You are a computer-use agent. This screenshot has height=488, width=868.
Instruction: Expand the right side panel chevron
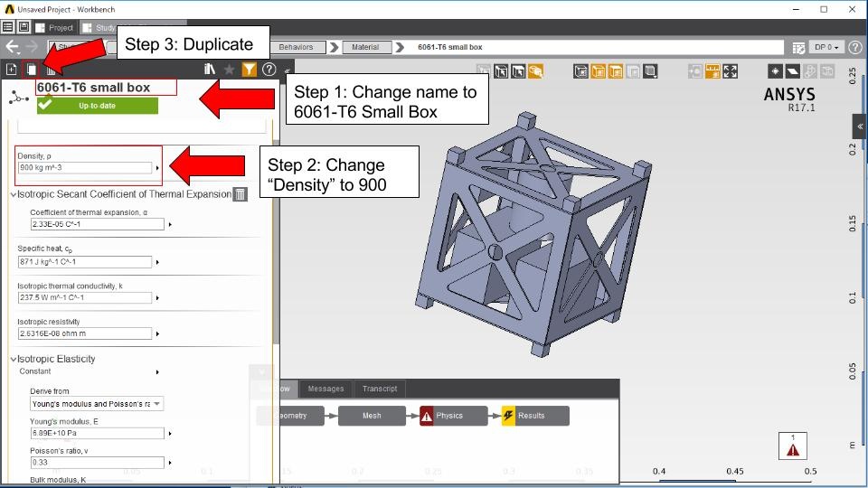pyautogui.click(x=860, y=127)
